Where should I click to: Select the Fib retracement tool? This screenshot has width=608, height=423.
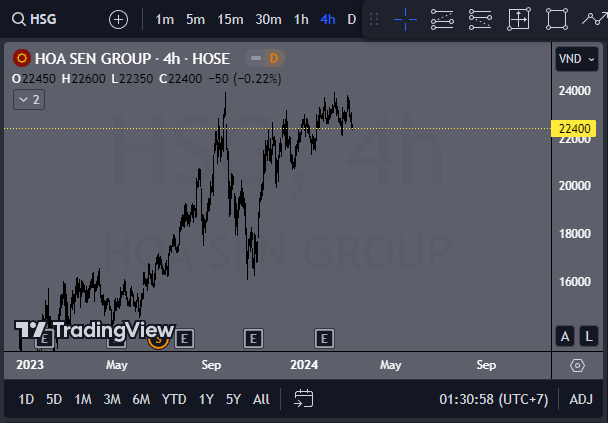click(480, 19)
